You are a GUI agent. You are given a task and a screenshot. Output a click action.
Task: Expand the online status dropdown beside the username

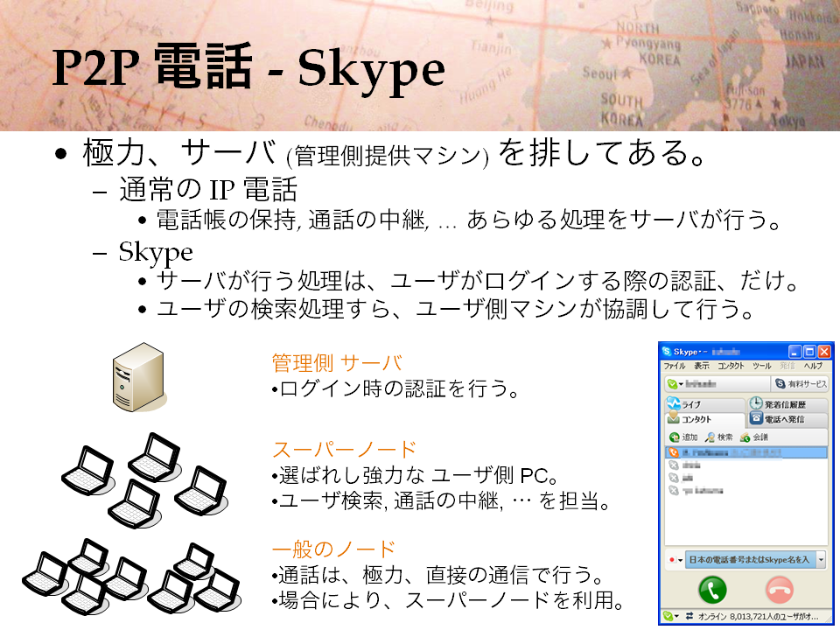pyautogui.click(x=675, y=384)
